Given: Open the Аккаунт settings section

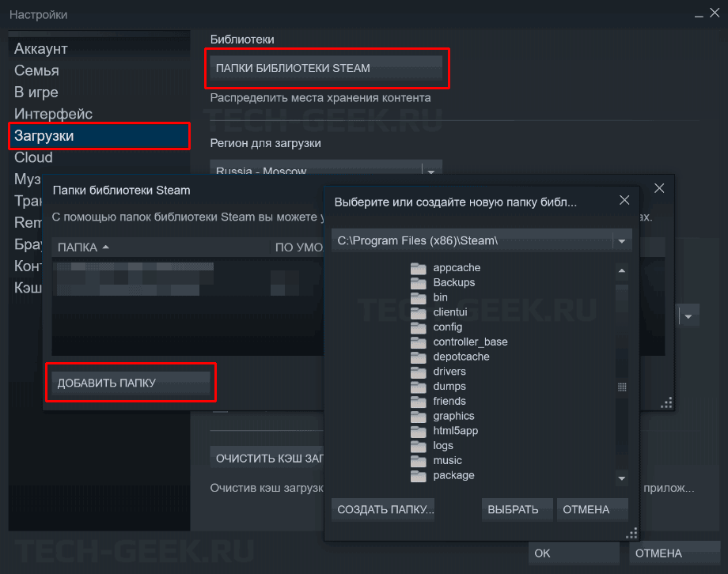Looking at the screenshot, I should pos(41,49).
